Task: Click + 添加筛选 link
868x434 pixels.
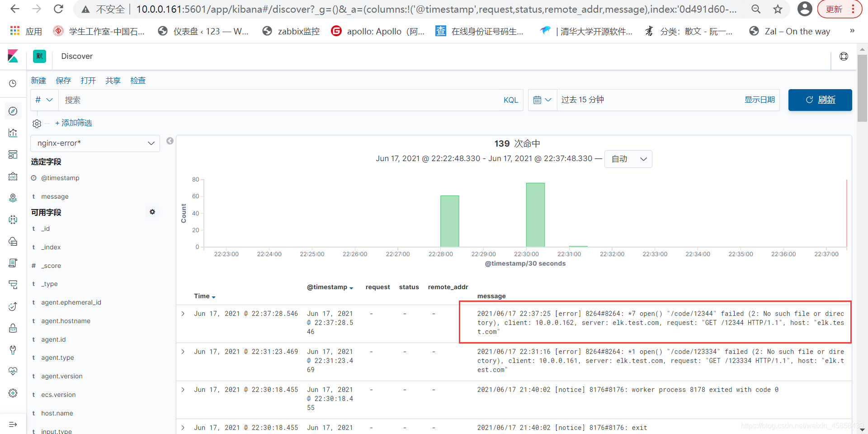Action: pos(74,123)
